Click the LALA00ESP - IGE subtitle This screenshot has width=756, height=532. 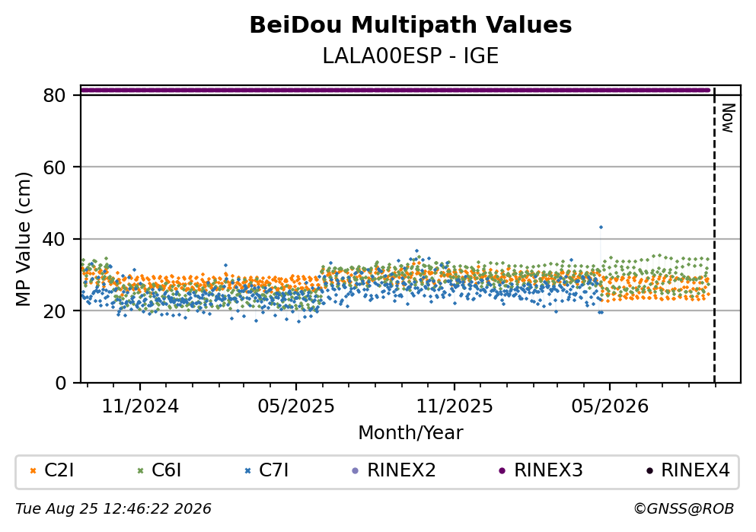tap(410, 56)
